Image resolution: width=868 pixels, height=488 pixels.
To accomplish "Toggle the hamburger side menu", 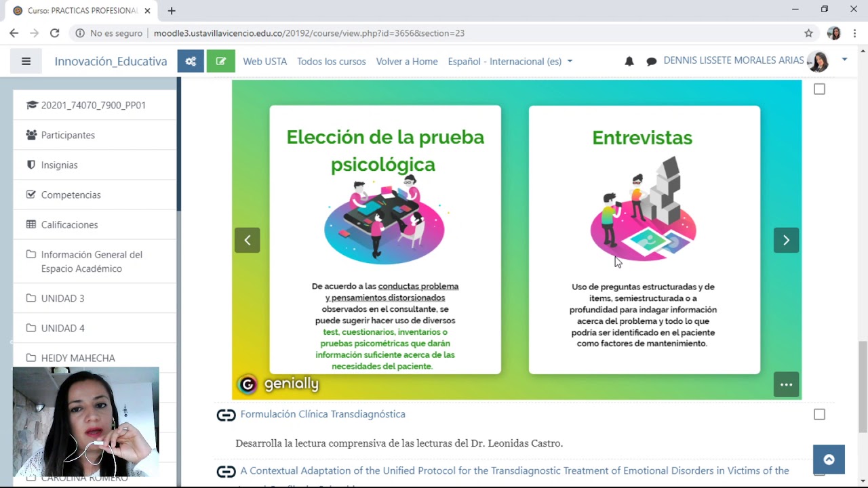I will point(26,61).
